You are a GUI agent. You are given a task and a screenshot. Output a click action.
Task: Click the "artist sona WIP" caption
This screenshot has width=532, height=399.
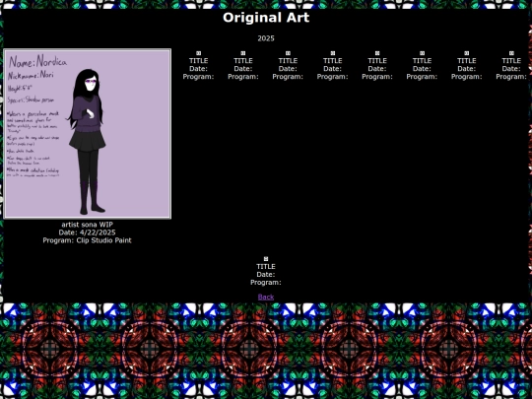pyautogui.click(x=88, y=225)
